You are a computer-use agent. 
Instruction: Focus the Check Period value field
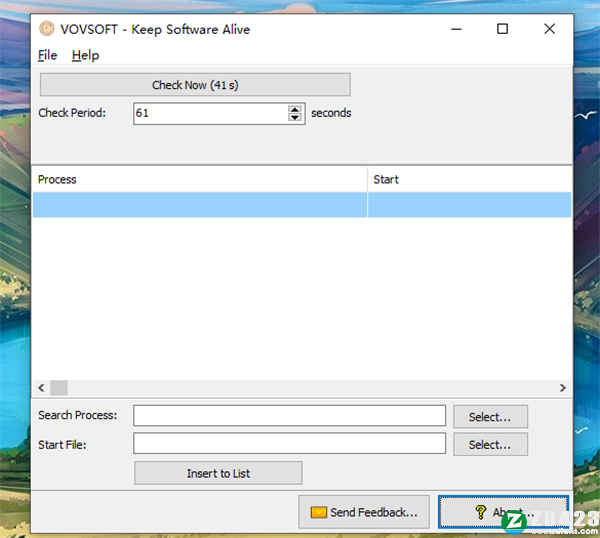point(210,113)
